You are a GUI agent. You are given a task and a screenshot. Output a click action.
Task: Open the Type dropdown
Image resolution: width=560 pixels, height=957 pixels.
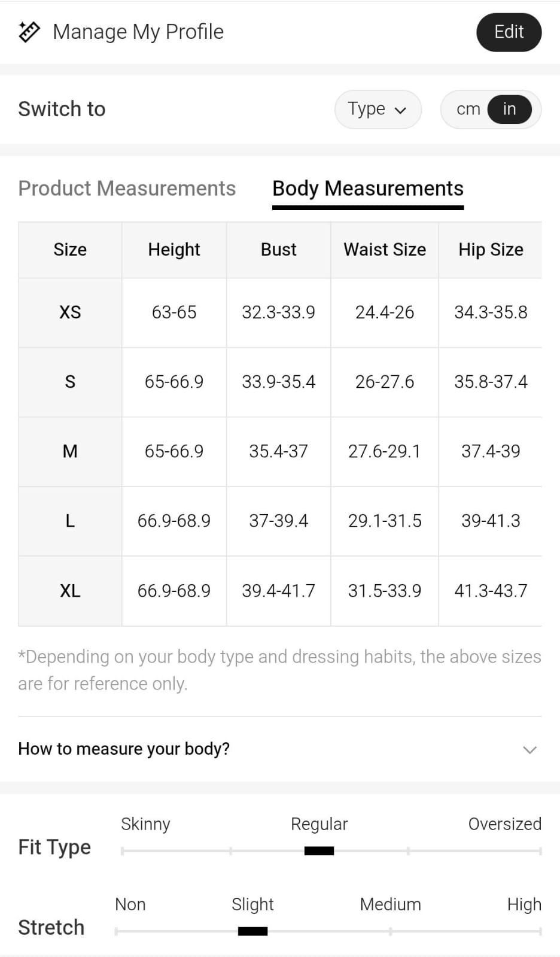click(378, 109)
